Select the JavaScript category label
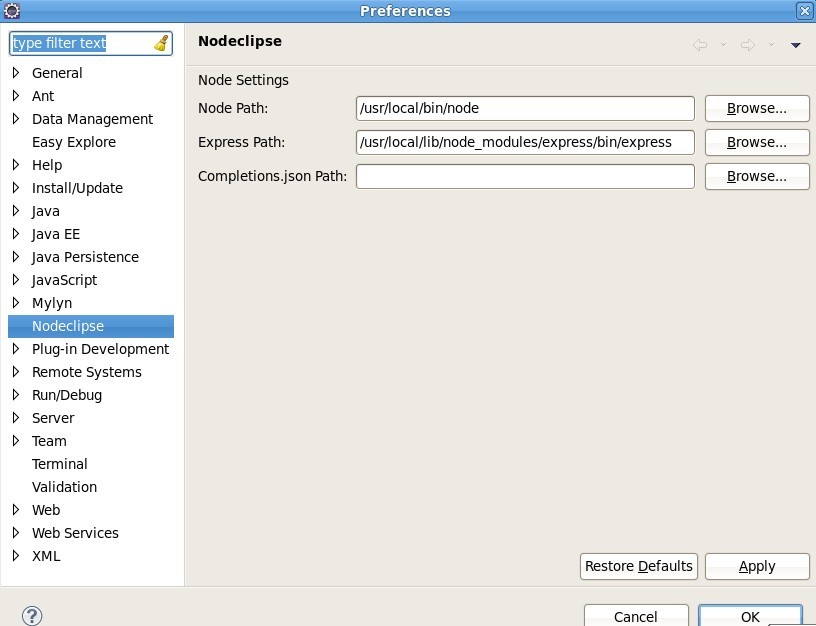This screenshot has height=626, width=816. tap(64, 280)
